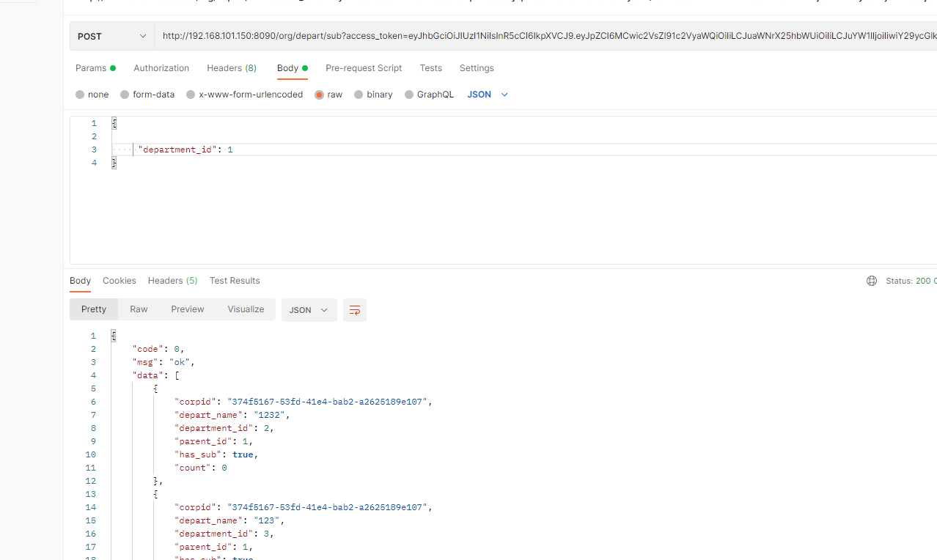
Task: Go to the Tests tab
Action: [431, 68]
